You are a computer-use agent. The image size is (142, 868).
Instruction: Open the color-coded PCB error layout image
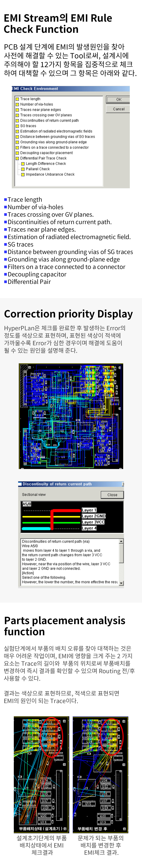point(71,416)
